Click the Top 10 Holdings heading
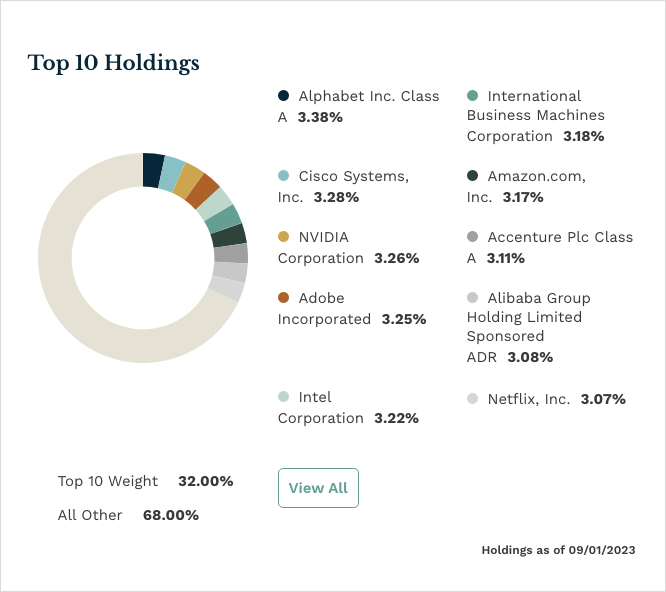 [x=114, y=64]
